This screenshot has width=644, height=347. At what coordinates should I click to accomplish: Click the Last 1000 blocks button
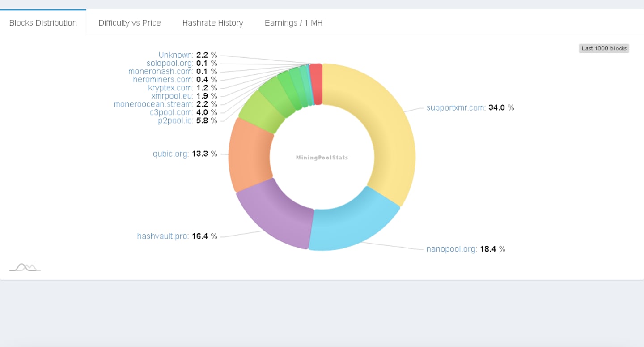pos(604,48)
